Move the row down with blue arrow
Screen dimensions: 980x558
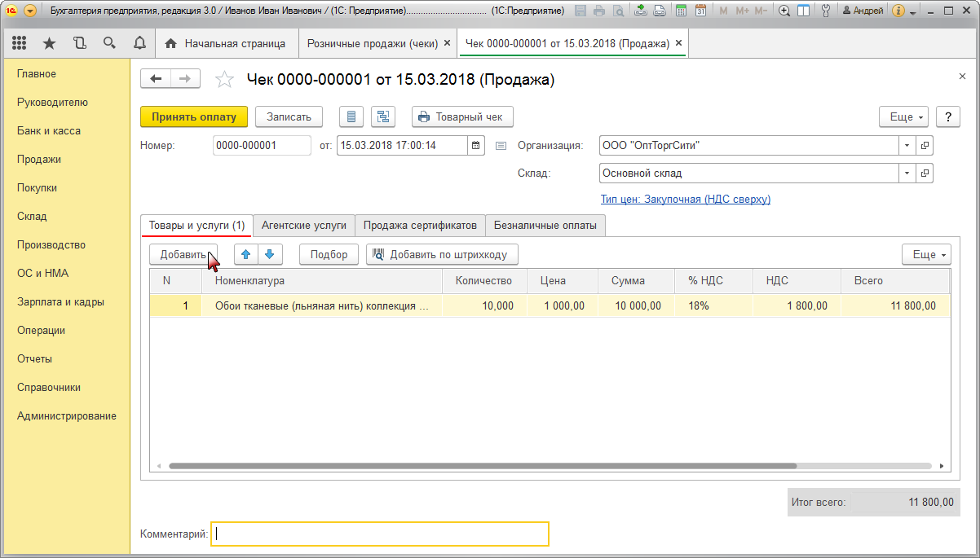[270, 254]
